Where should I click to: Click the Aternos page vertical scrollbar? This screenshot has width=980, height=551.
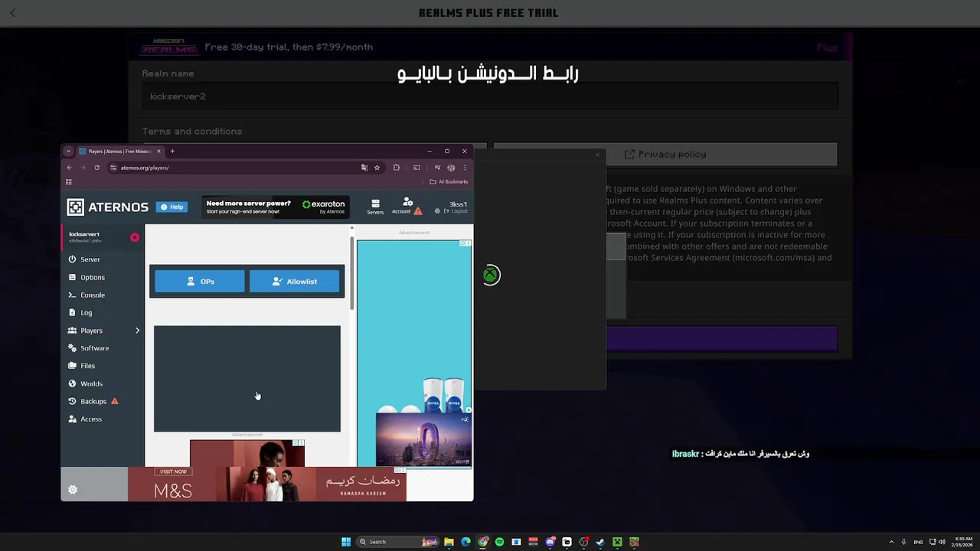coord(352,273)
